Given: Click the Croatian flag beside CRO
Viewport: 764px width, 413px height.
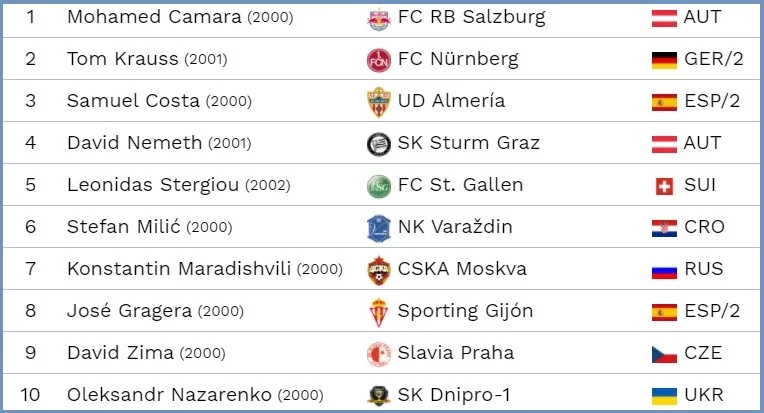Looking at the screenshot, I should pos(664,228).
